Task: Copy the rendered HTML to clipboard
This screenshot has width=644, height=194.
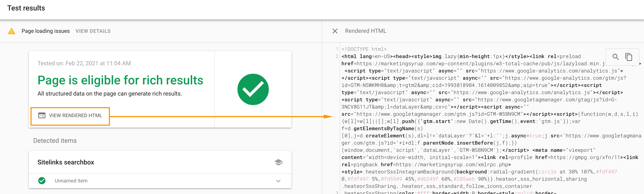Action: point(629,57)
